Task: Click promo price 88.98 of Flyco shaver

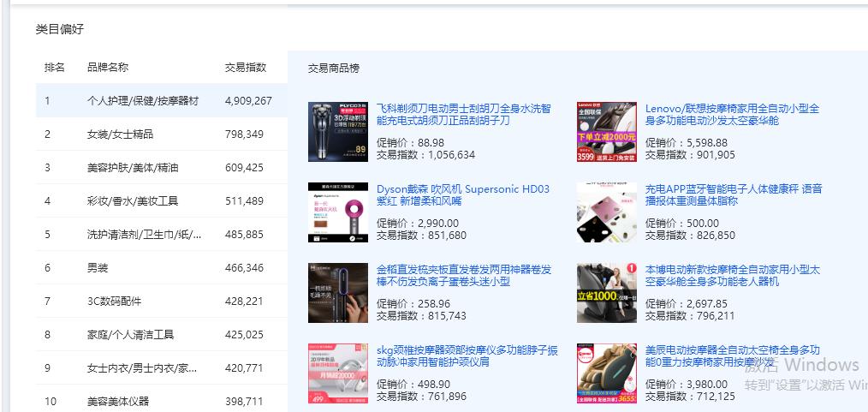Action: (x=431, y=143)
